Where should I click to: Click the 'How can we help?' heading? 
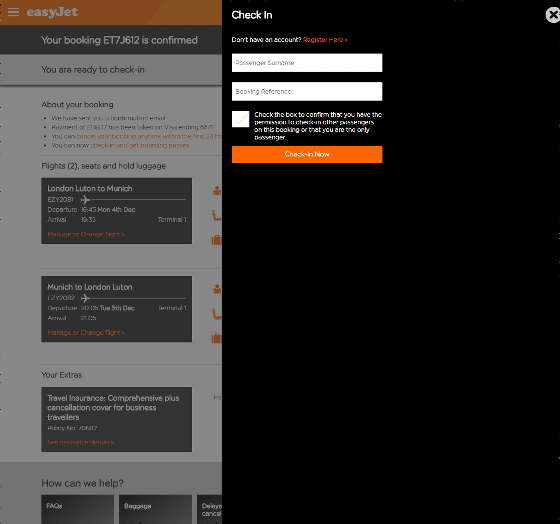(x=82, y=483)
